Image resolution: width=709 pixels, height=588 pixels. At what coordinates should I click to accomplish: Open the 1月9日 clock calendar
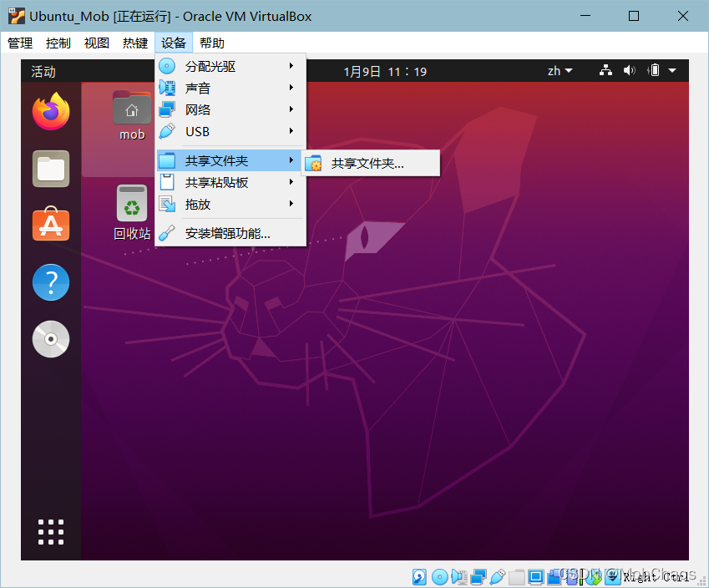pos(385,71)
